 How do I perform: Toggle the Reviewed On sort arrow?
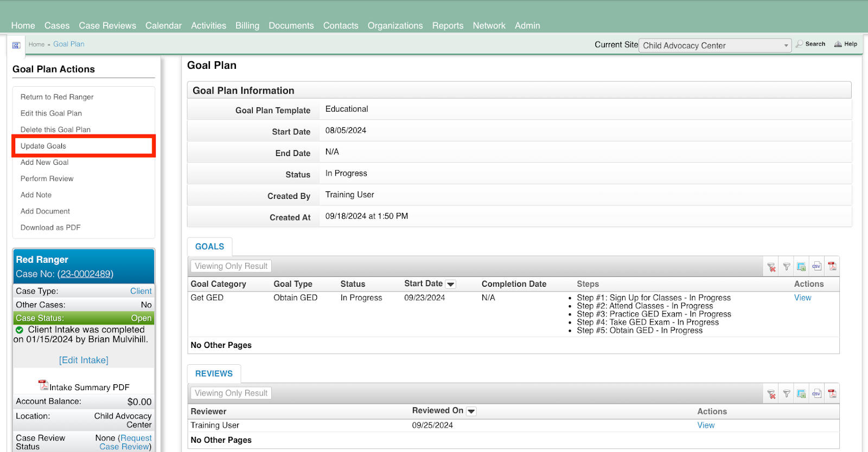[x=471, y=411]
